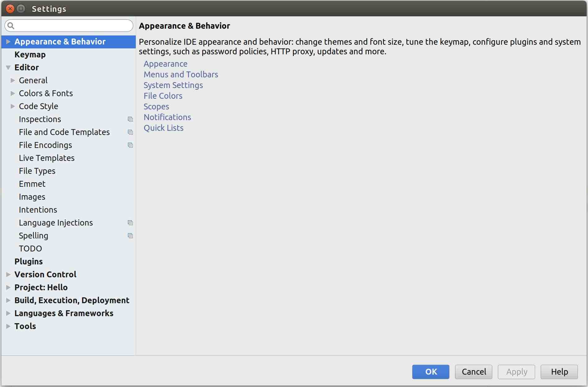The width and height of the screenshot is (588, 387).
Task: Open the Appearance link
Action: [166, 64]
